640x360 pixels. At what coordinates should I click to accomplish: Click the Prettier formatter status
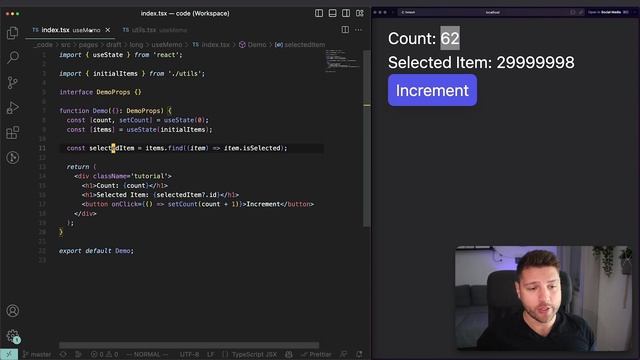point(316,354)
